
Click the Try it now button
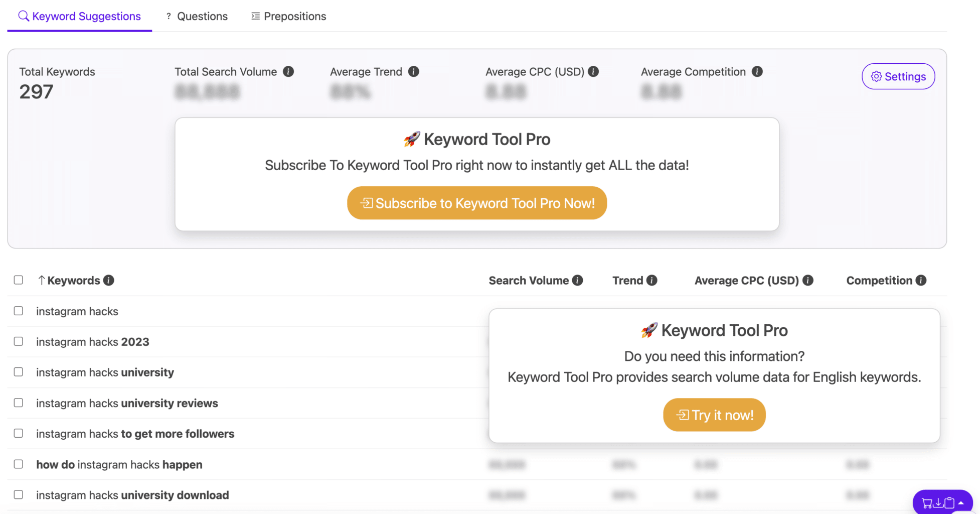714,415
